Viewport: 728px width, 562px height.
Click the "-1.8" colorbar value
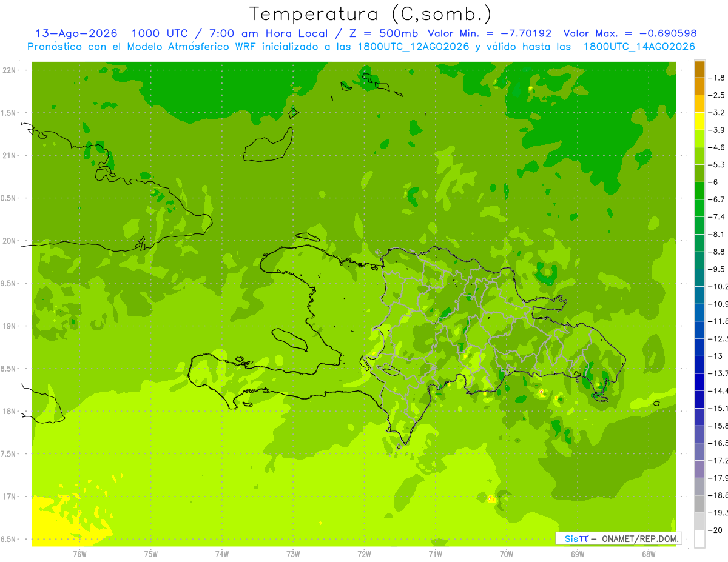click(x=716, y=78)
